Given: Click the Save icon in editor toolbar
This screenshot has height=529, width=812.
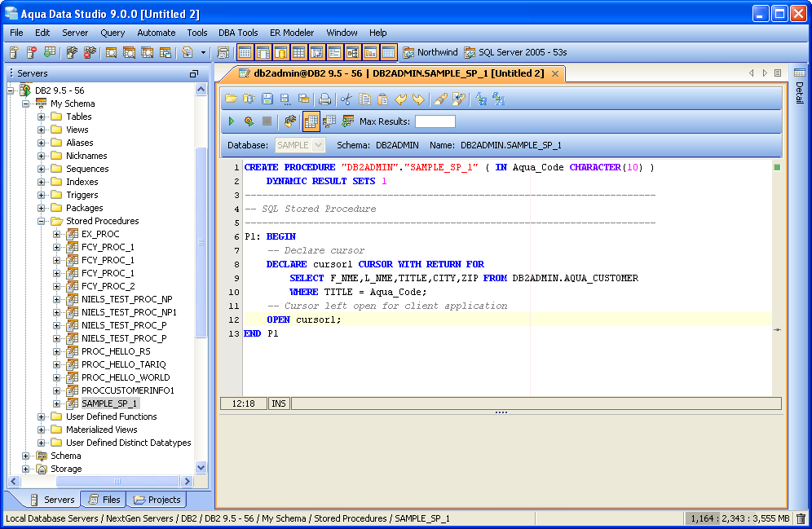Looking at the screenshot, I should coord(267,99).
